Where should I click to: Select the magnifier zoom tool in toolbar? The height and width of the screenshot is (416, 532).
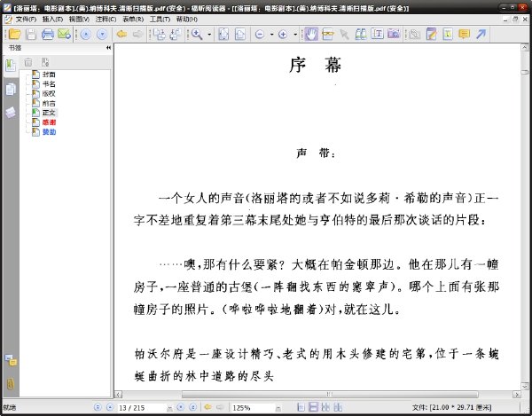[197, 35]
